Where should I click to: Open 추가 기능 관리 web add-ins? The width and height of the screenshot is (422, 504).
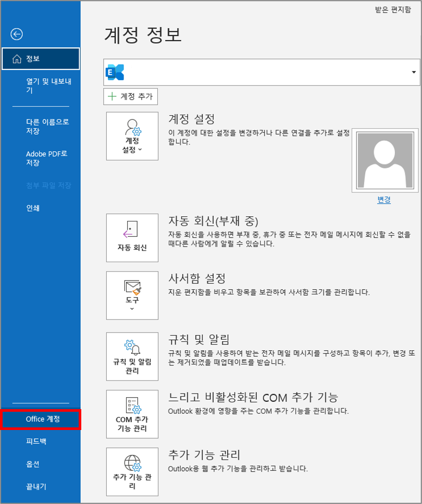[132, 472]
